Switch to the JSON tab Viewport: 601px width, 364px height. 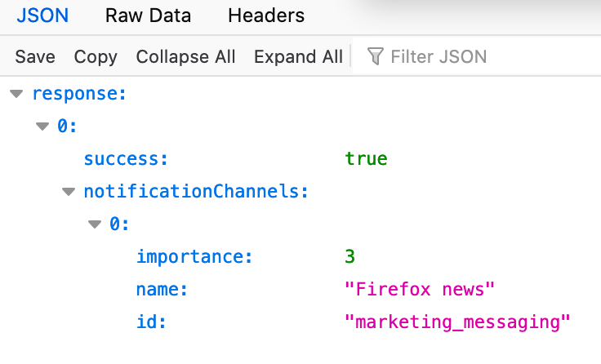coord(42,16)
